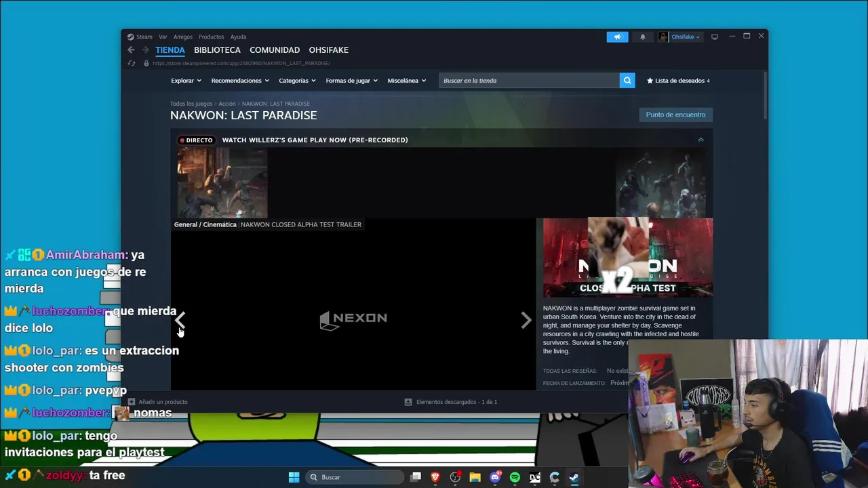The height and width of the screenshot is (488, 868).
Task: Collapse the live broadcast section chevron
Action: [701, 140]
